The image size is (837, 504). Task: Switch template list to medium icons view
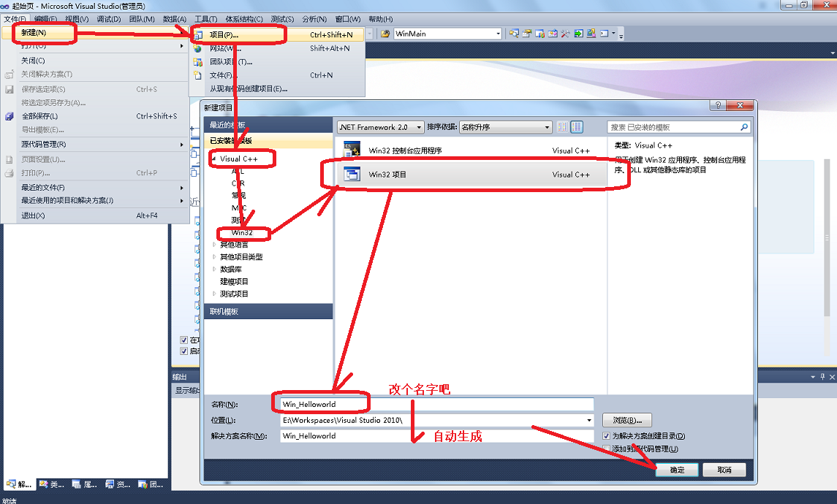tap(577, 127)
